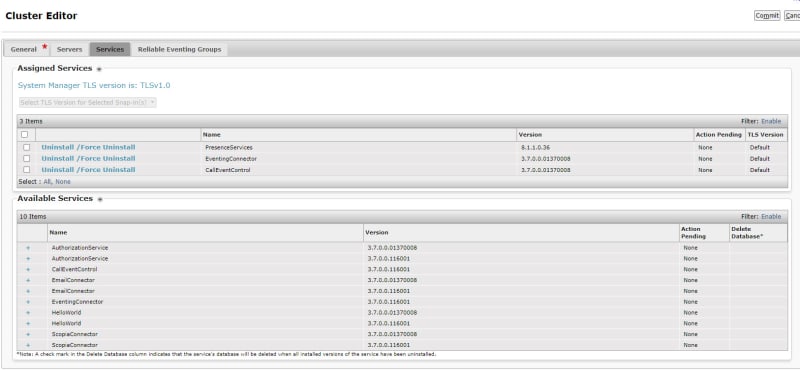Click Uninstall link for PresenceServices
Screen dimensions: 800x371
point(58,147)
